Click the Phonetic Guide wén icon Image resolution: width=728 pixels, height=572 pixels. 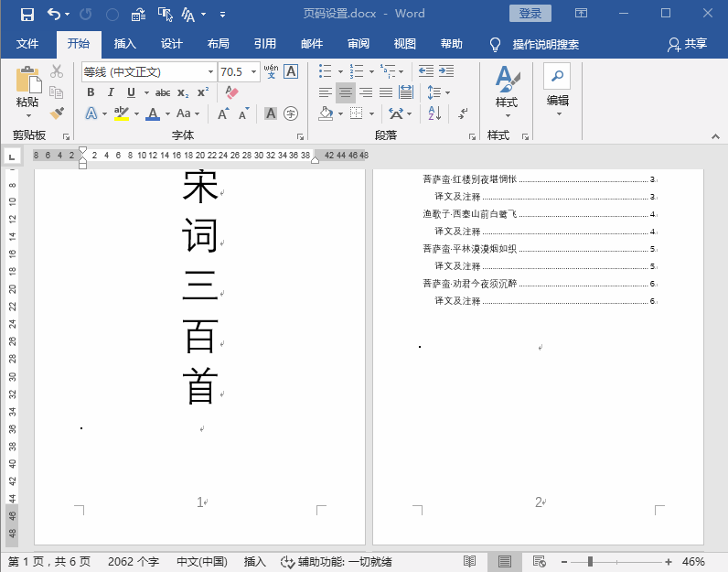coord(271,71)
